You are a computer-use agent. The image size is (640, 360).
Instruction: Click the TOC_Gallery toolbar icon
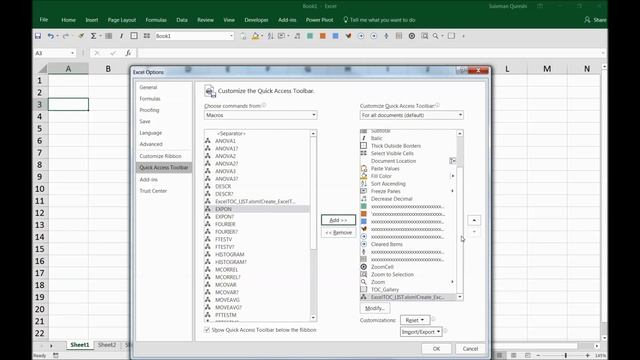click(x=451, y=36)
